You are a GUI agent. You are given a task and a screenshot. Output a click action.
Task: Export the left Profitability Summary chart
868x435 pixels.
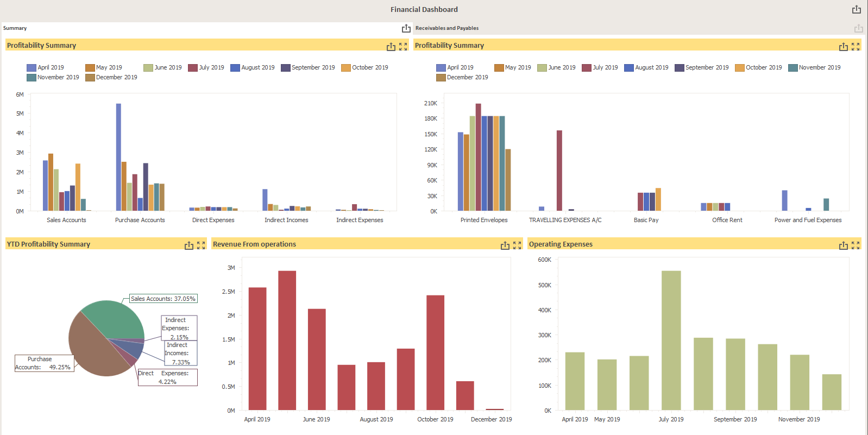tap(391, 47)
